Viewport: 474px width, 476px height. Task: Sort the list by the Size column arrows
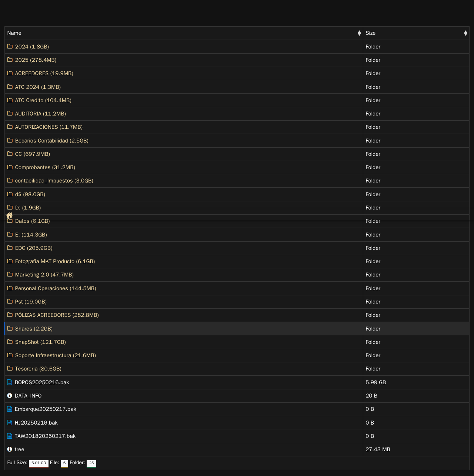(x=465, y=33)
